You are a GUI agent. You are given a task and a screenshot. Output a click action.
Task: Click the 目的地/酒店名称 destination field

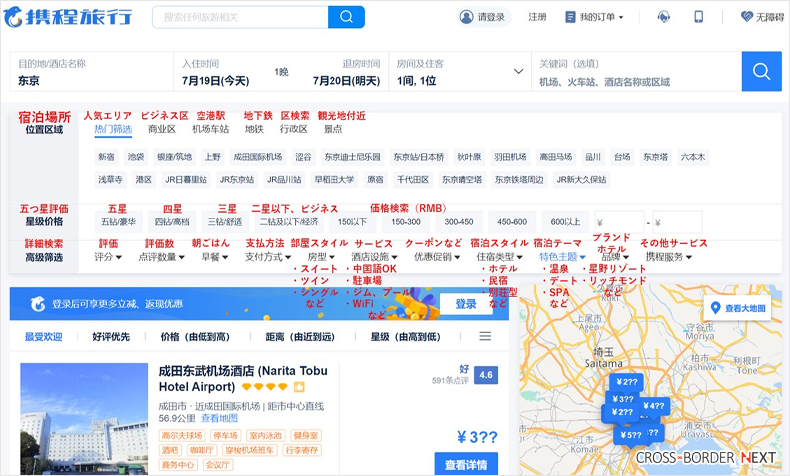(x=92, y=72)
